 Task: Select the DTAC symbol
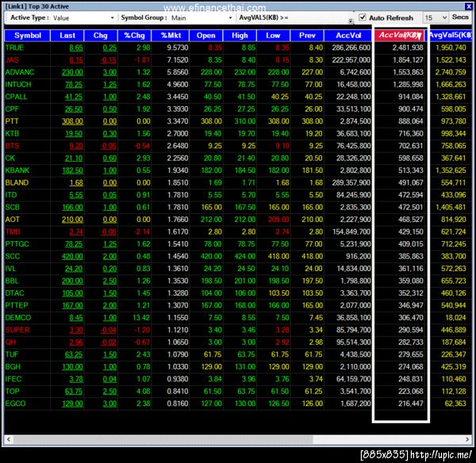[14, 293]
